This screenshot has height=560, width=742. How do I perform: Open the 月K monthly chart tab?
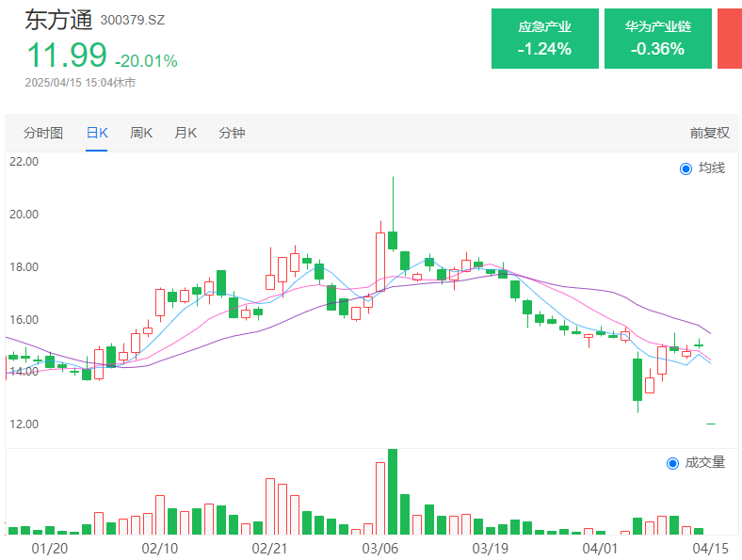pyautogui.click(x=185, y=133)
